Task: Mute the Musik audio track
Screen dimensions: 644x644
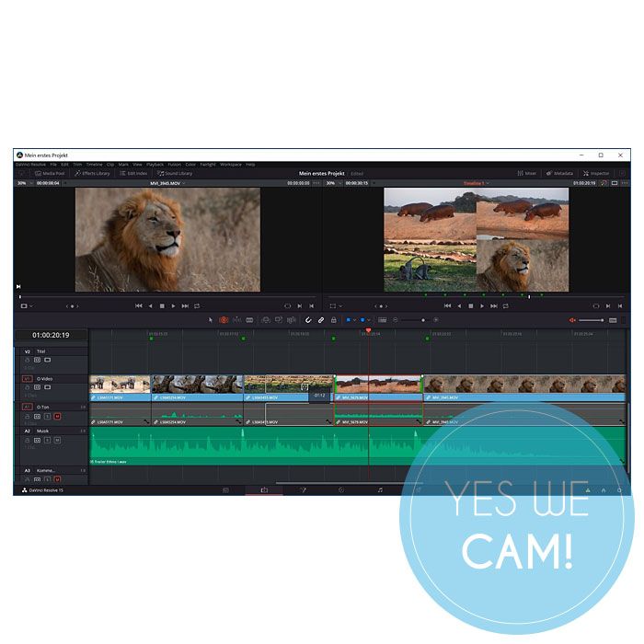Action: (x=57, y=441)
